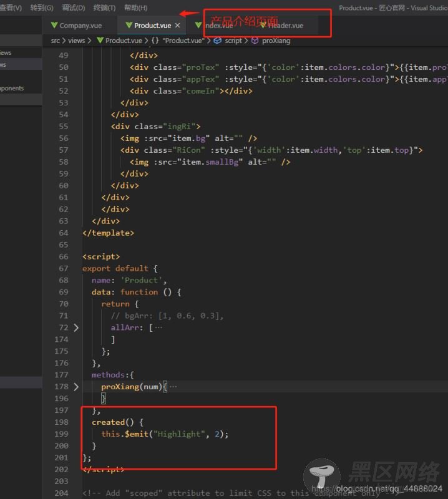Open the 终端(T) menu

(x=104, y=7)
